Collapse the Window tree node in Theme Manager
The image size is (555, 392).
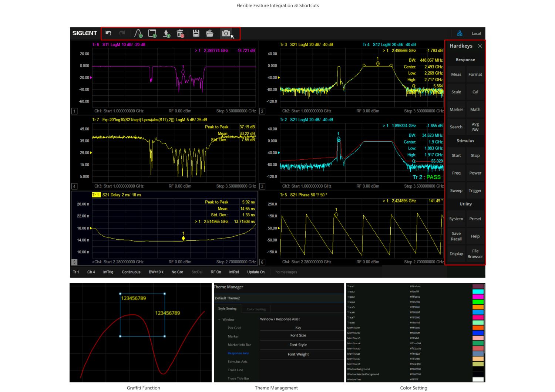[x=219, y=320]
